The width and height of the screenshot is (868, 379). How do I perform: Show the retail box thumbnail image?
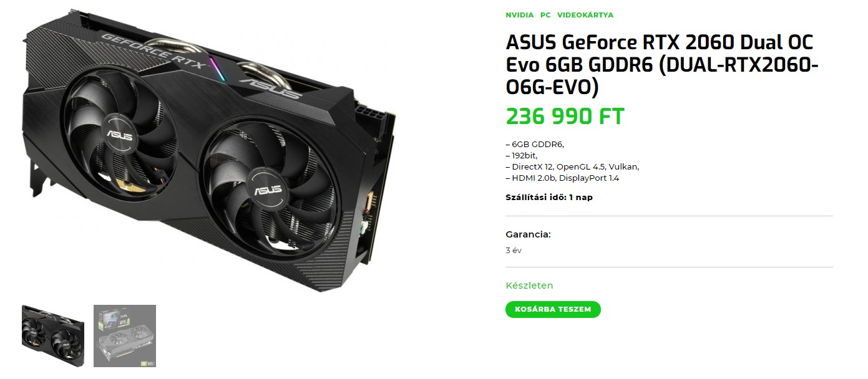[125, 336]
